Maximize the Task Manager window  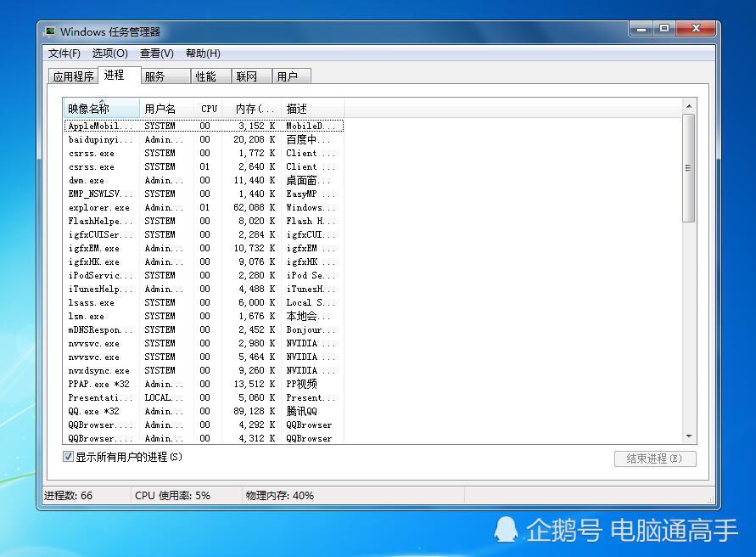click(664, 29)
